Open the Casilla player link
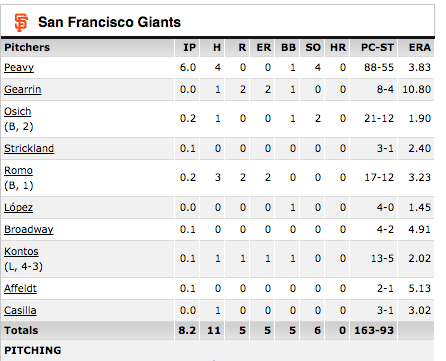 20,310
